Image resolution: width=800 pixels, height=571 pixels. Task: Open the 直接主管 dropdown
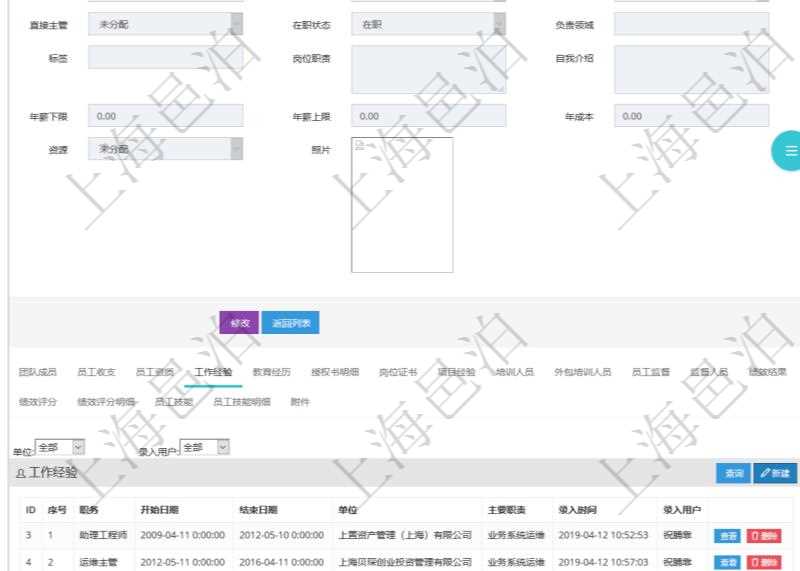point(165,24)
